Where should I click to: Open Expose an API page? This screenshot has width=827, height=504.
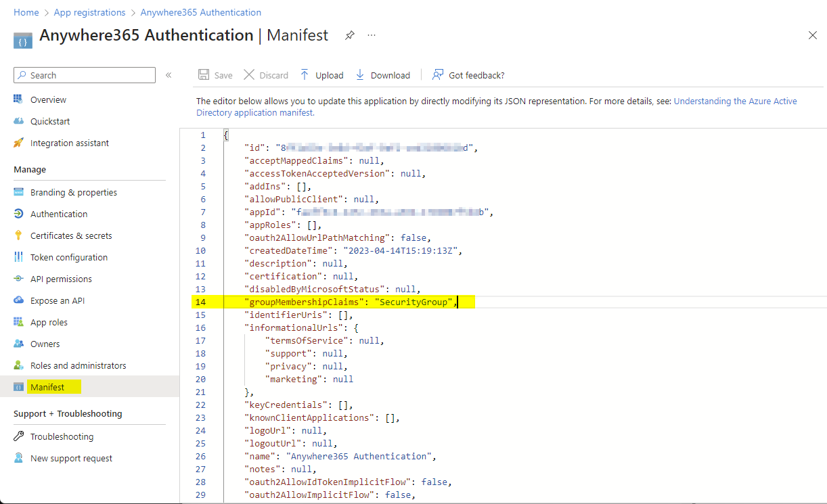(x=58, y=300)
